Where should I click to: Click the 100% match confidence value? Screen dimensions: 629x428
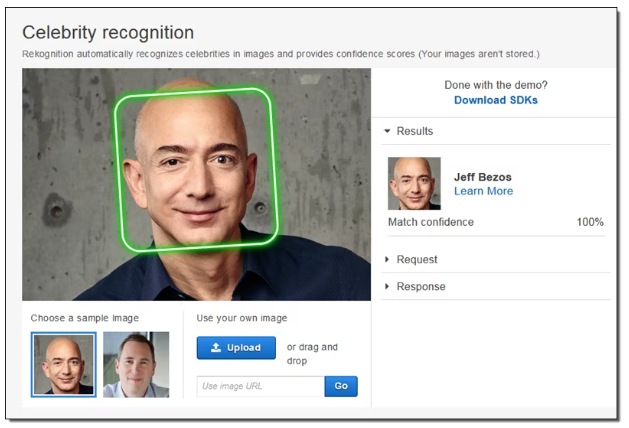pyautogui.click(x=590, y=222)
